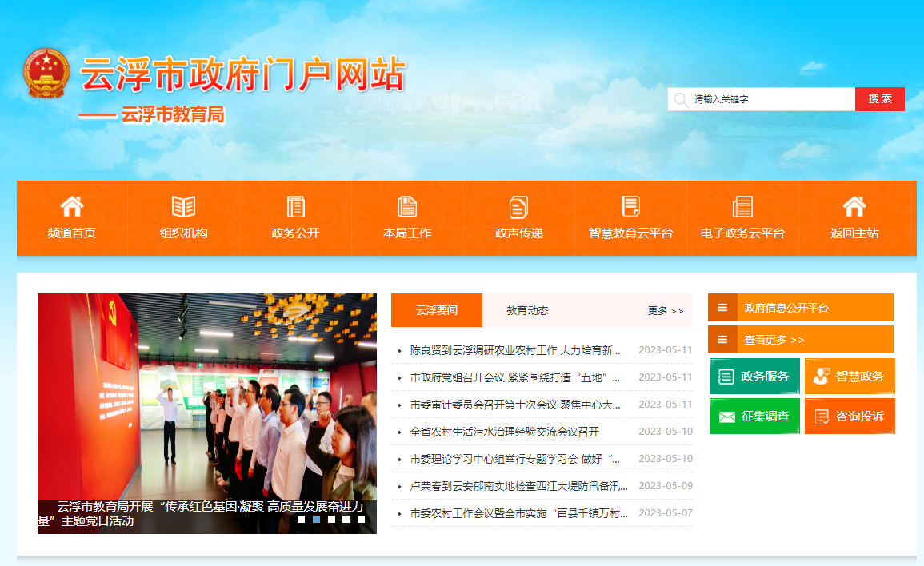Switch to the 教育动态 tab
Image resolution: width=924 pixels, height=566 pixels.
[x=527, y=310]
